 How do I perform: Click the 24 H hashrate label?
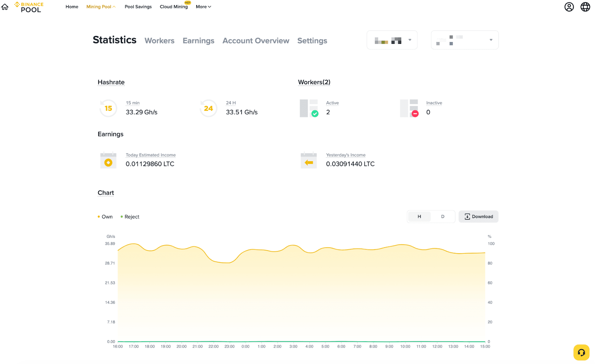click(231, 103)
